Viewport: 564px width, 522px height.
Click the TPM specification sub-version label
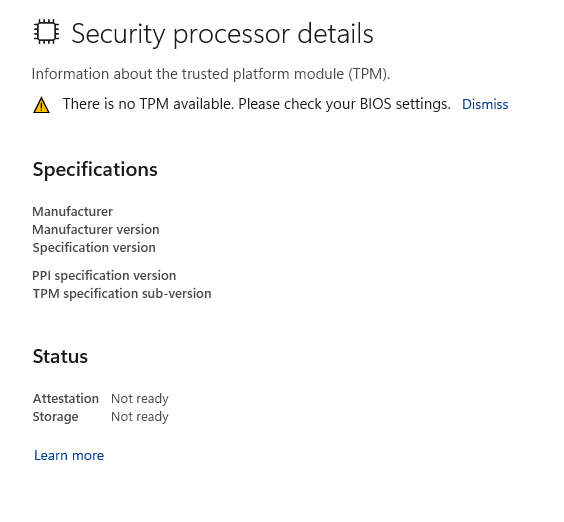pyautogui.click(x=122, y=294)
